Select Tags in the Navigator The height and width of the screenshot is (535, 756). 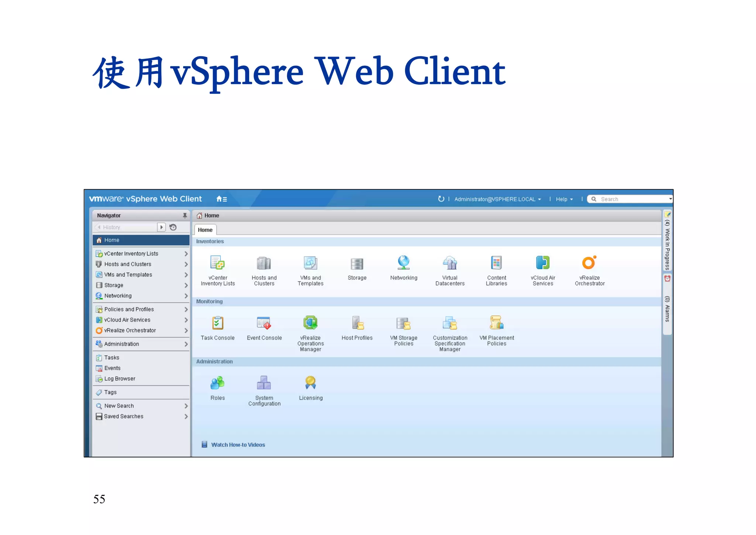pyautogui.click(x=141, y=392)
